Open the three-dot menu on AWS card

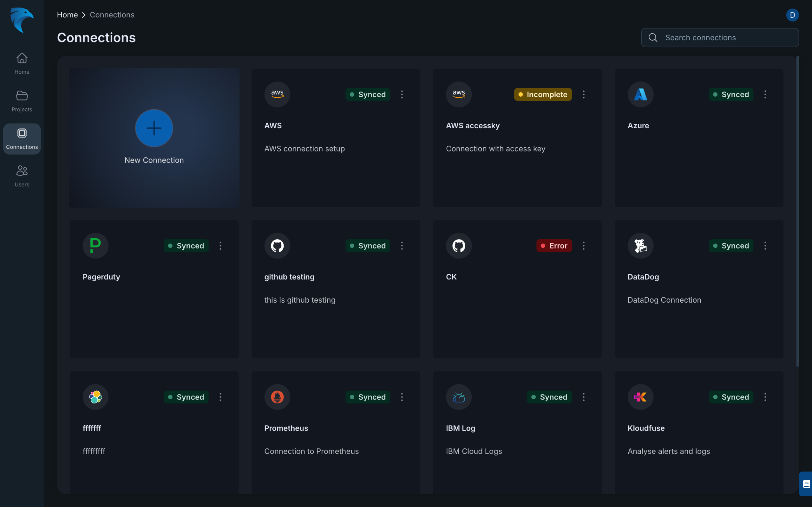coord(402,94)
